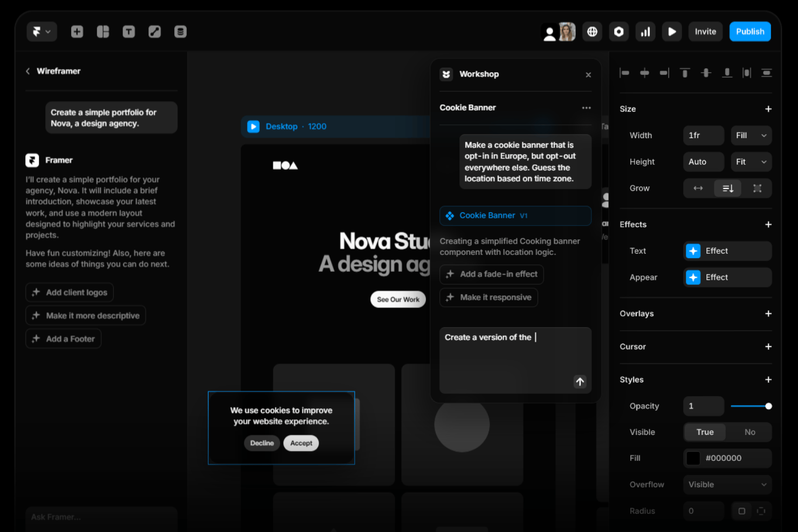Click the Height value field Auto
The image size is (798, 532).
704,162
